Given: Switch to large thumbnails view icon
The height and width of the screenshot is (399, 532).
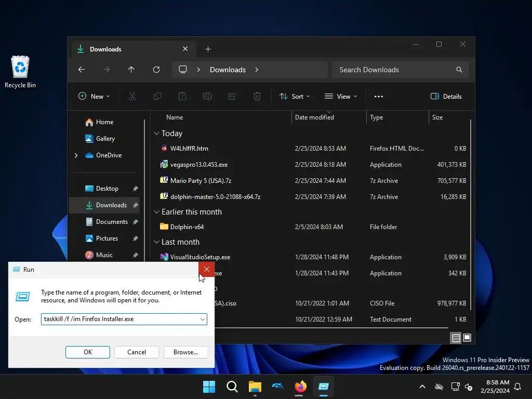Looking at the screenshot, I should 467,338.
